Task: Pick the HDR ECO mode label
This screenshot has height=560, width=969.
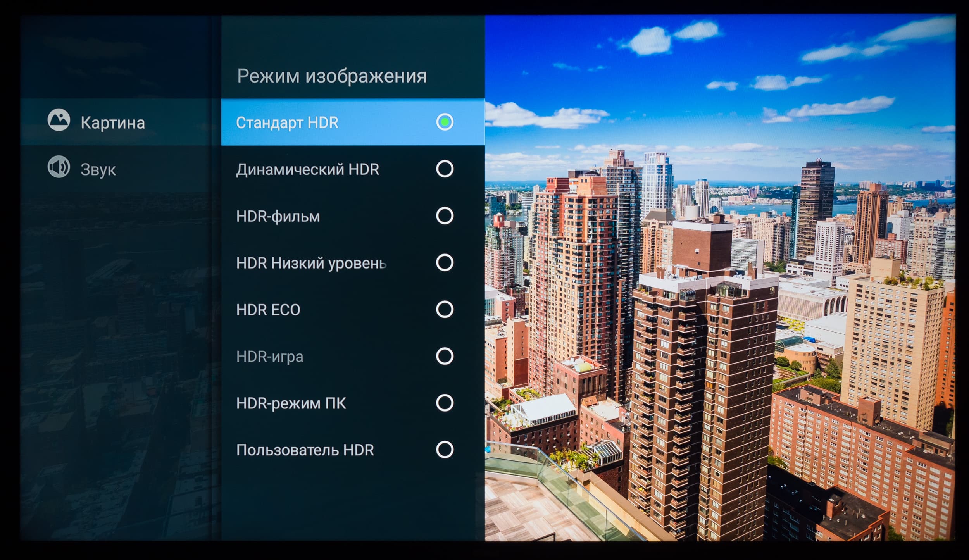Action: 268,310
